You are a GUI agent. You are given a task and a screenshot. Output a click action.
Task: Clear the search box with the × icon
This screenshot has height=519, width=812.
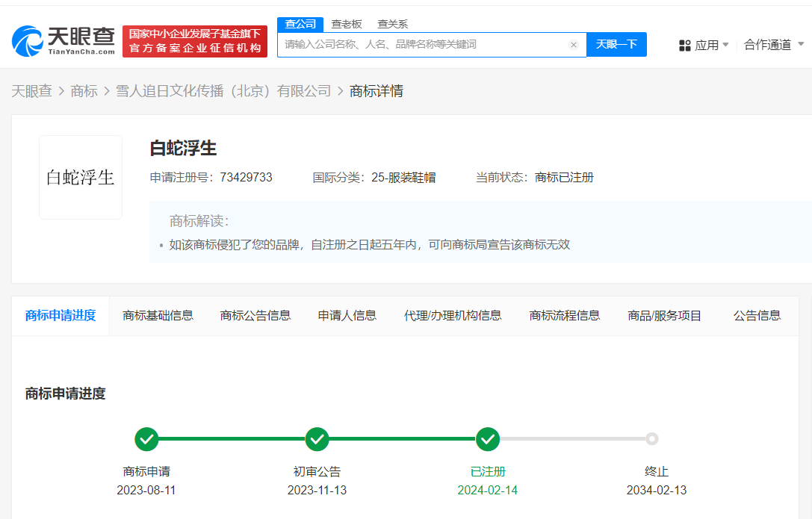pyautogui.click(x=574, y=45)
